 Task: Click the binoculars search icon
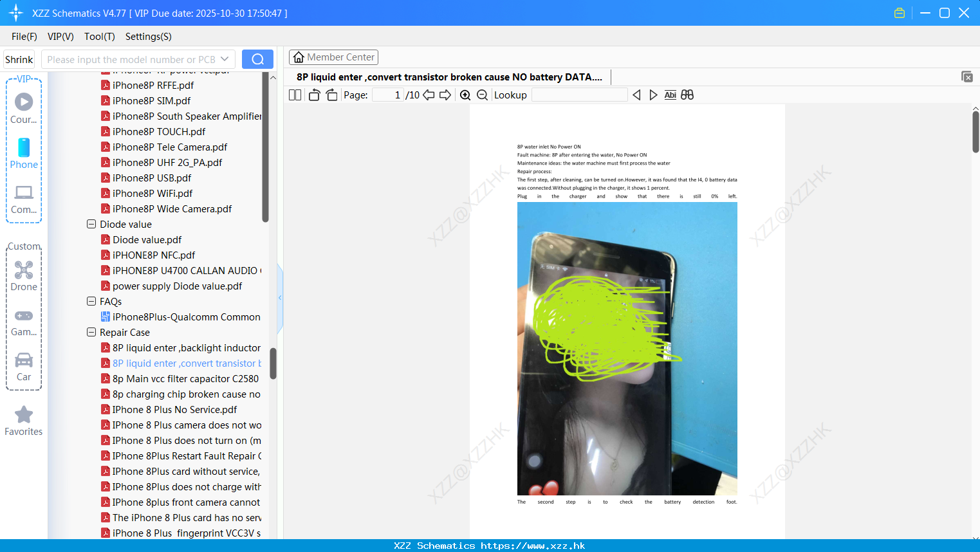687,95
